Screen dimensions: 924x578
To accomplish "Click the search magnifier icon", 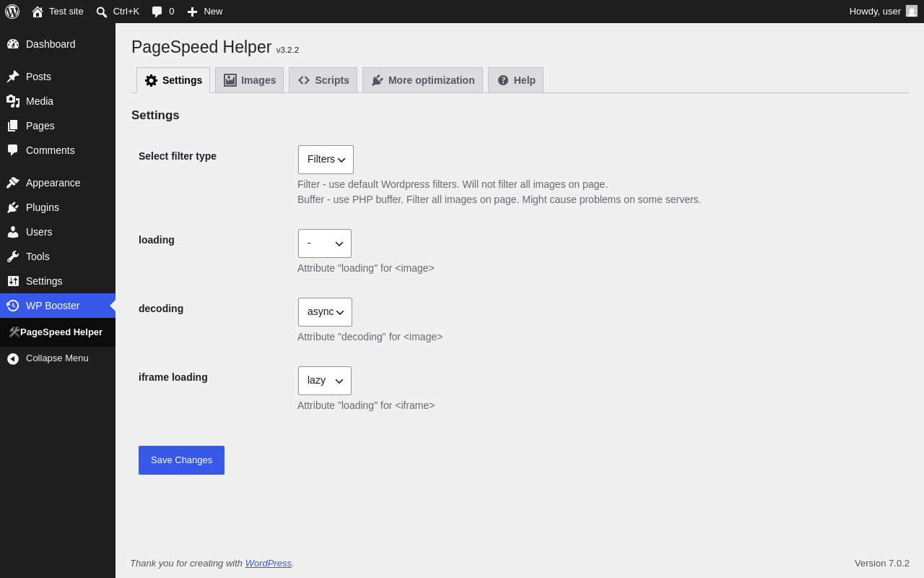I will click(x=102, y=12).
